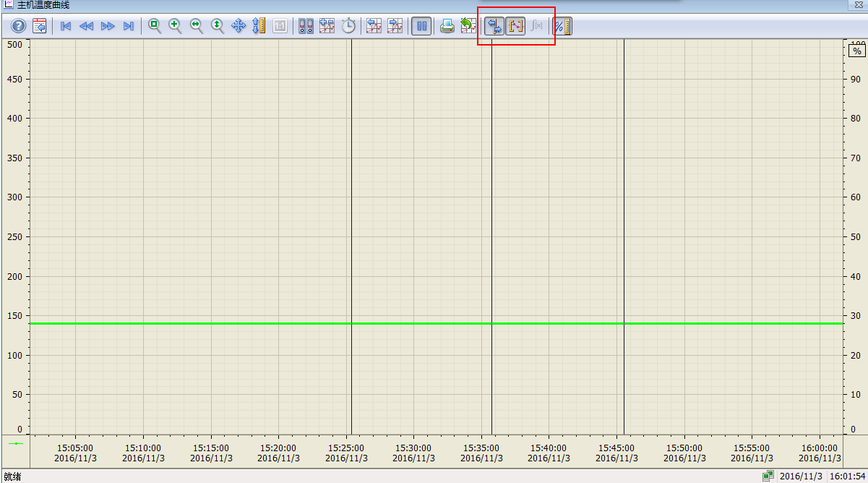
Task: Click the 500 value axis label
Action: 14,44
